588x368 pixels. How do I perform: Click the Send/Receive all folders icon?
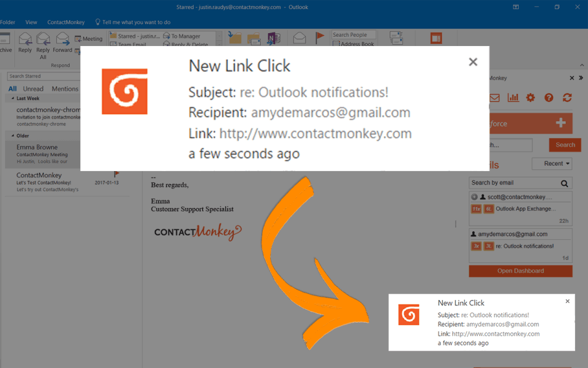click(396, 38)
